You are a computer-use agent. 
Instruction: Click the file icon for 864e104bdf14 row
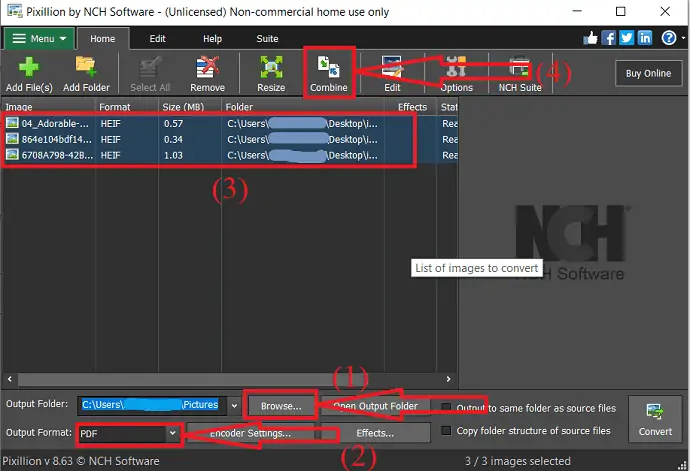(x=12, y=139)
